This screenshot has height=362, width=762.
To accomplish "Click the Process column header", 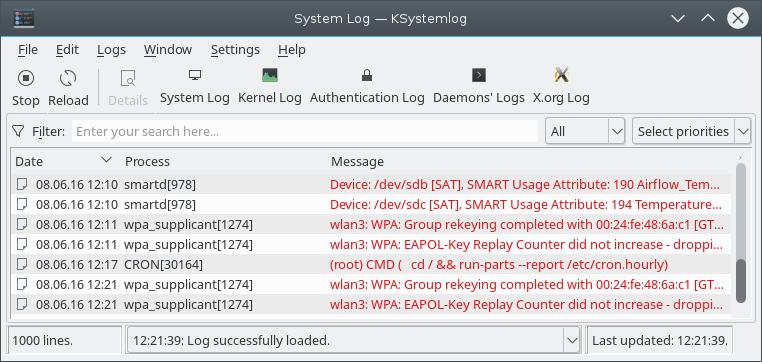I will 147,161.
